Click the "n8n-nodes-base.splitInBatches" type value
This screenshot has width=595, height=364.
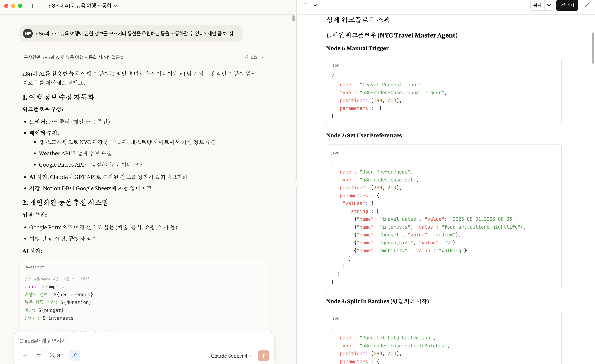(x=403, y=346)
